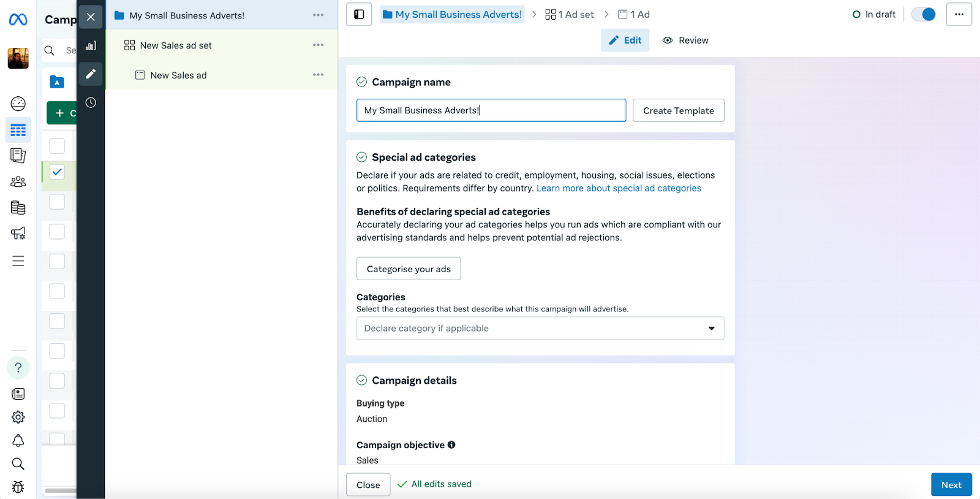Open All tools hamburger menu
This screenshot has width=980, height=499.
(x=18, y=261)
